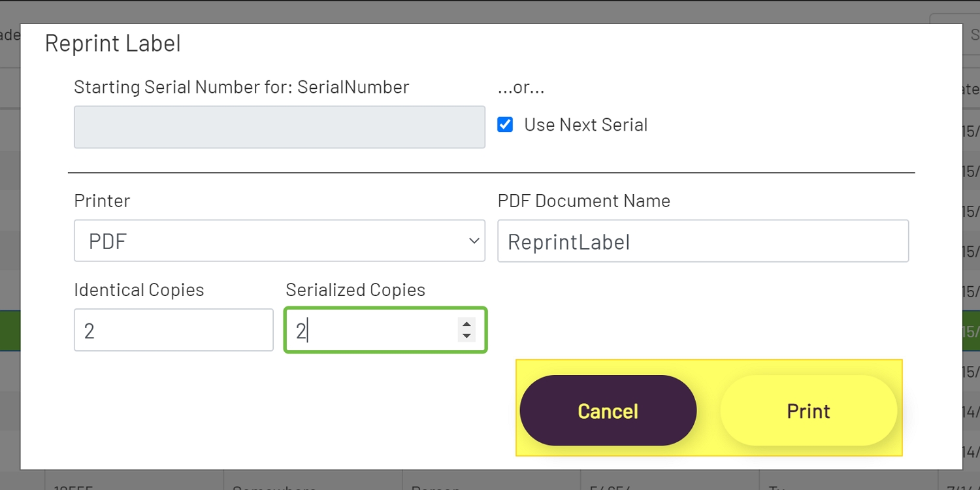Cancel the Reprint Label dialog

607,410
